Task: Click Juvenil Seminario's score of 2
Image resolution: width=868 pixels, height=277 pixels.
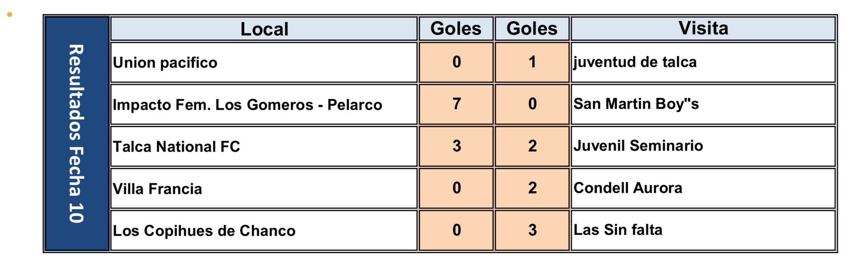Action: pos(532,146)
